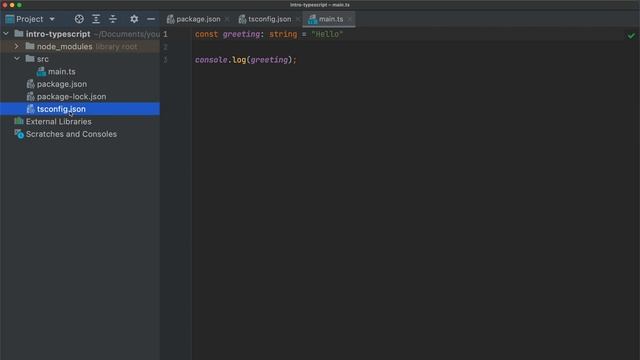The width and height of the screenshot is (640, 360).
Task: Click the "const" keyword
Action: tap(206, 34)
